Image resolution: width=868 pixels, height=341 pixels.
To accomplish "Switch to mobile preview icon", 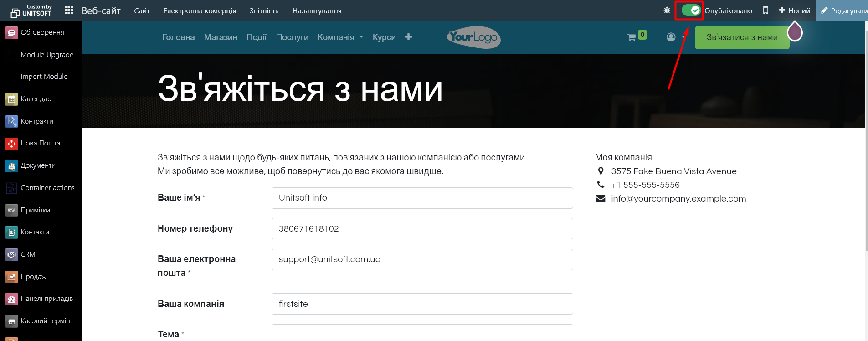I will point(765,10).
